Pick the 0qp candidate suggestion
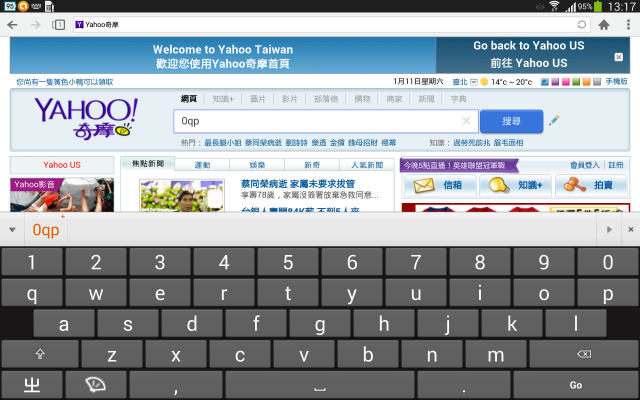640x400 pixels. (46, 230)
